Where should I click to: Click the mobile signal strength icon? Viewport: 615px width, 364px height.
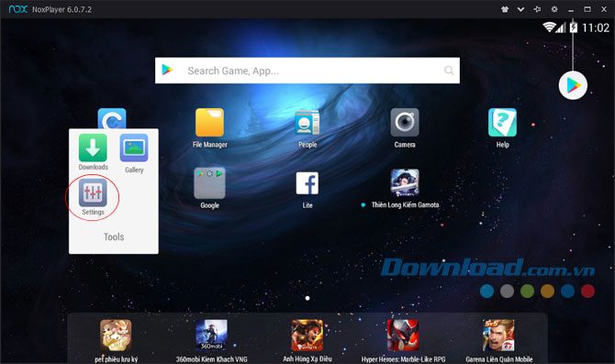(x=561, y=28)
